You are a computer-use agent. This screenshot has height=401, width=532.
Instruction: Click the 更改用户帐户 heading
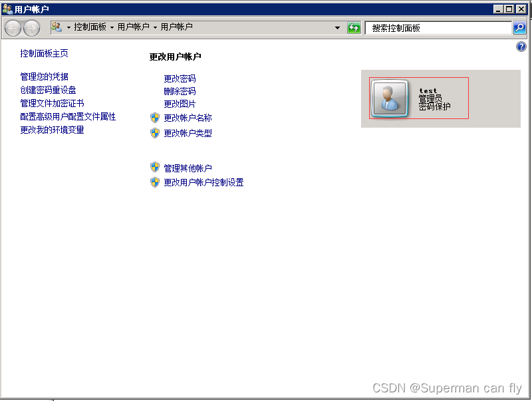pyautogui.click(x=176, y=57)
